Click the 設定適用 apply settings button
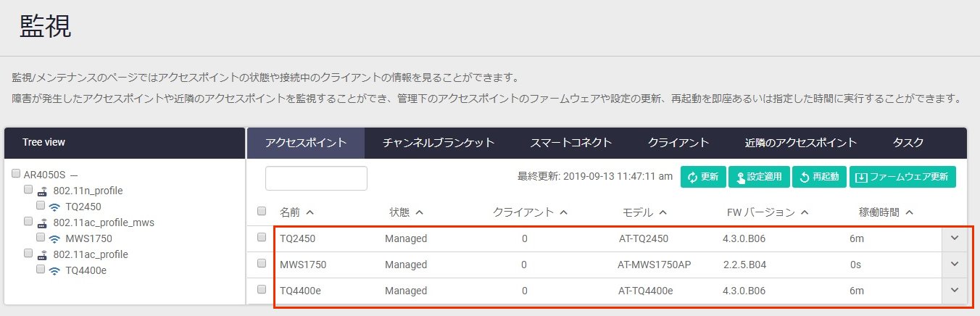The height and width of the screenshot is (316, 980). pos(758,178)
